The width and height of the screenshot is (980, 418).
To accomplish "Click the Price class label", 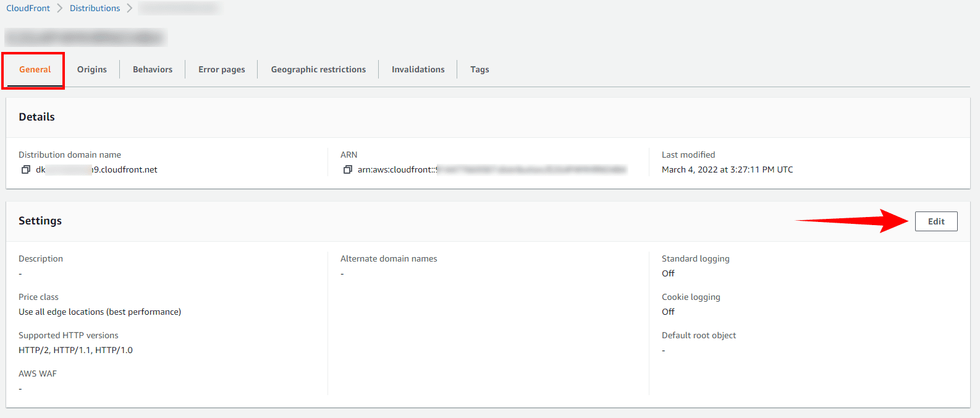I will tap(38, 297).
